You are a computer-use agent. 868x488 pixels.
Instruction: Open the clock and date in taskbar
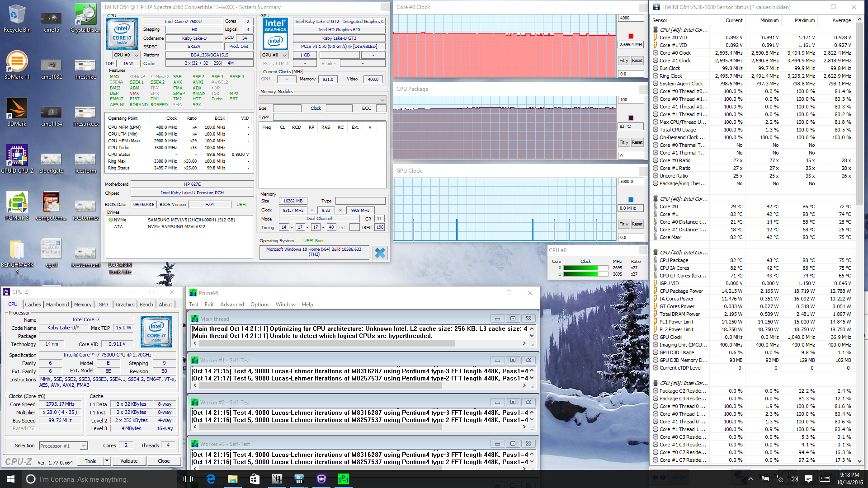point(850,479)
